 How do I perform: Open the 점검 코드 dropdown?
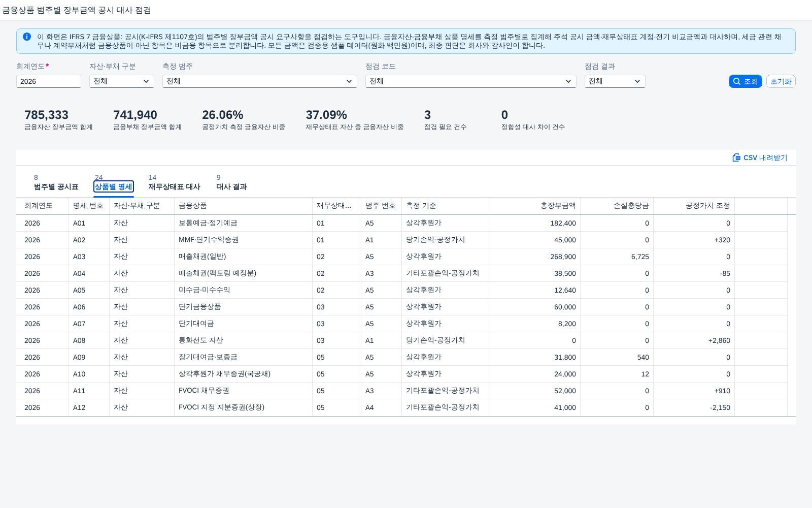pos(471,81)
